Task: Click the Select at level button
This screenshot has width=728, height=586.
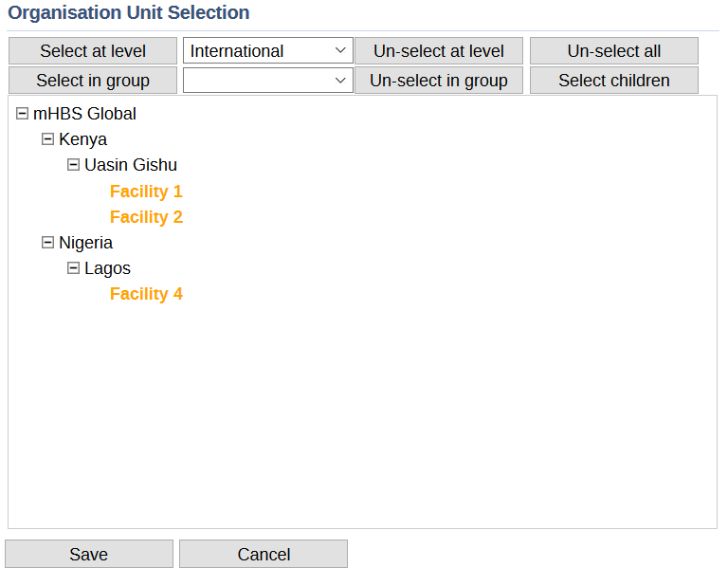Action: (x=93, y=51)
